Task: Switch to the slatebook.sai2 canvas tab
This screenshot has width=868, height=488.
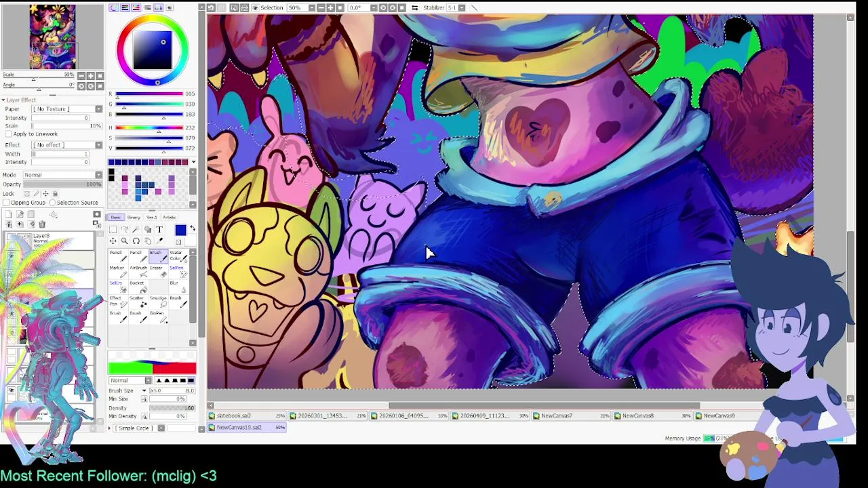Action: click(x=248, y=415)
